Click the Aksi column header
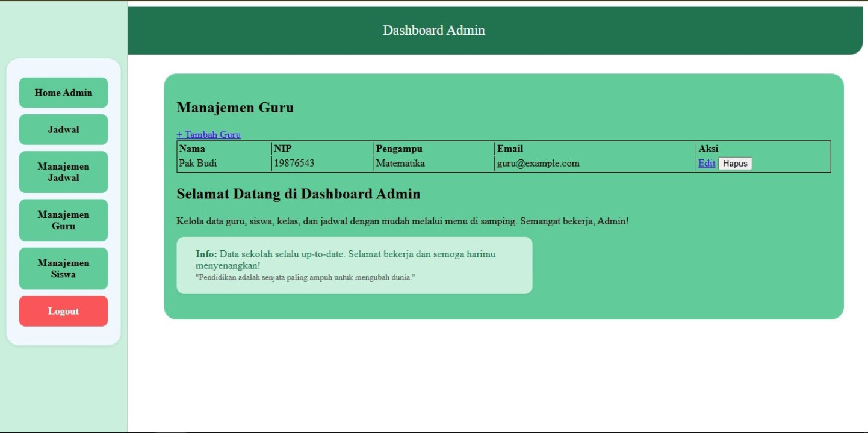This screenshot has height=433, width=868. pos(708,149)
